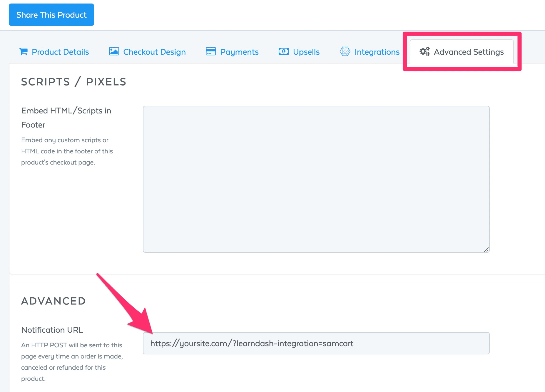Click the Advanced Settings gears icon
Image resolution: width=545 pixels, height=392 pixels.
coord(424,51)
